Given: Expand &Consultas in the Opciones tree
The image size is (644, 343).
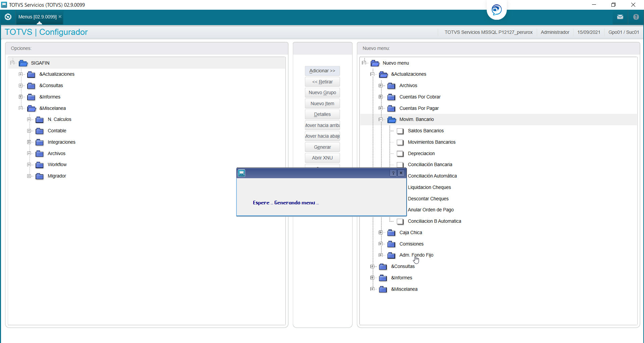Looking at the screenshot, I should click(20, 85).
